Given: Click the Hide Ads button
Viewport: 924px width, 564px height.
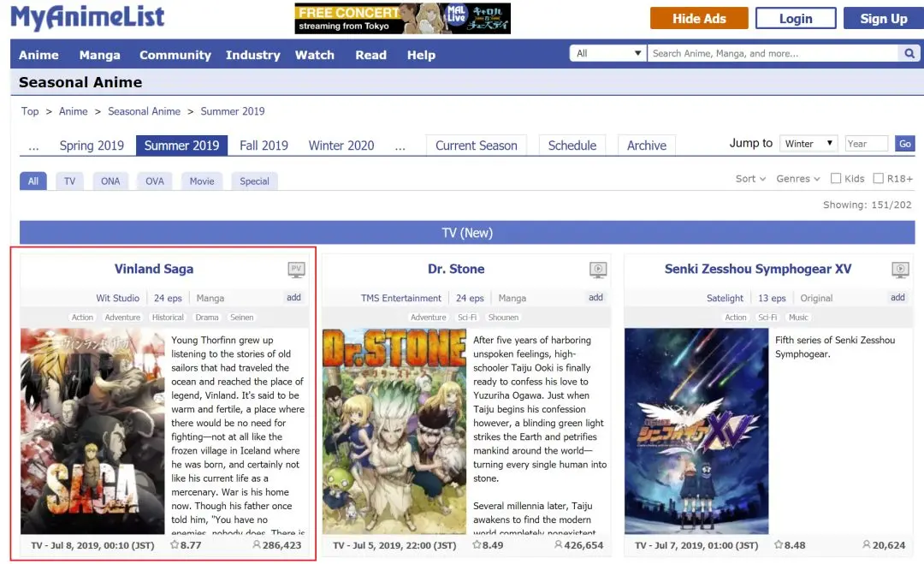Looking at the screenshot, I should pos(699,18).
